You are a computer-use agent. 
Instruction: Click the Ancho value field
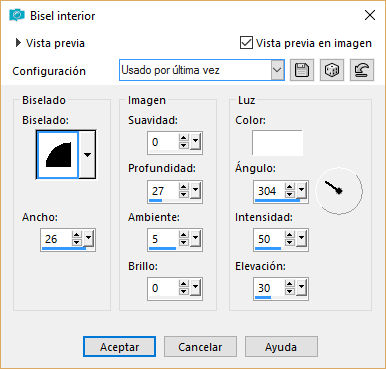click(x=57, y=239)
